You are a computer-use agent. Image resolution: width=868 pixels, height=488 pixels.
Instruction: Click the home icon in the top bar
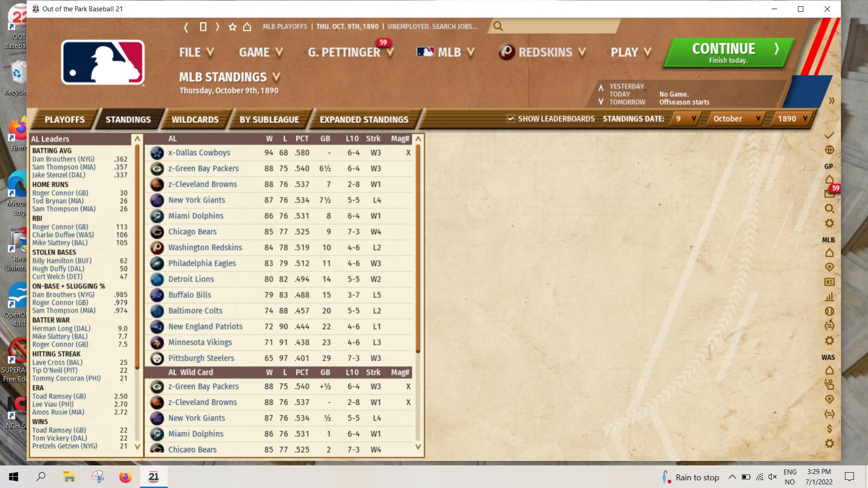[x=247, y=27]
